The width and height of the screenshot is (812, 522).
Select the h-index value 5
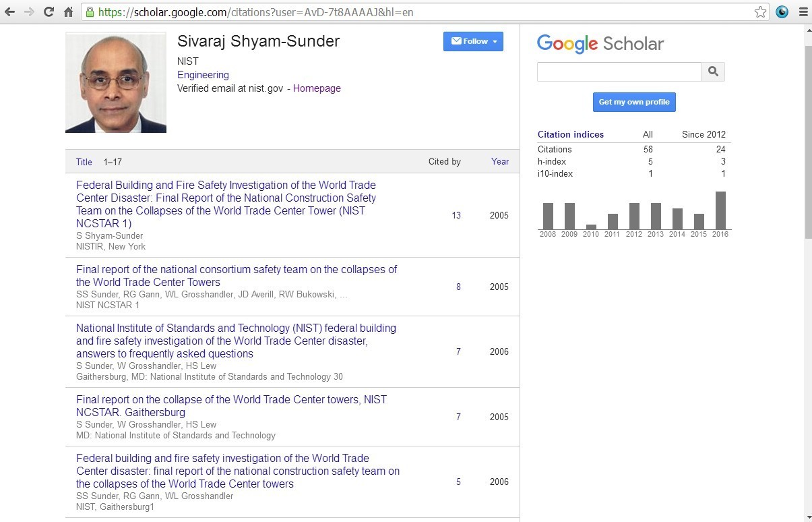650,161
